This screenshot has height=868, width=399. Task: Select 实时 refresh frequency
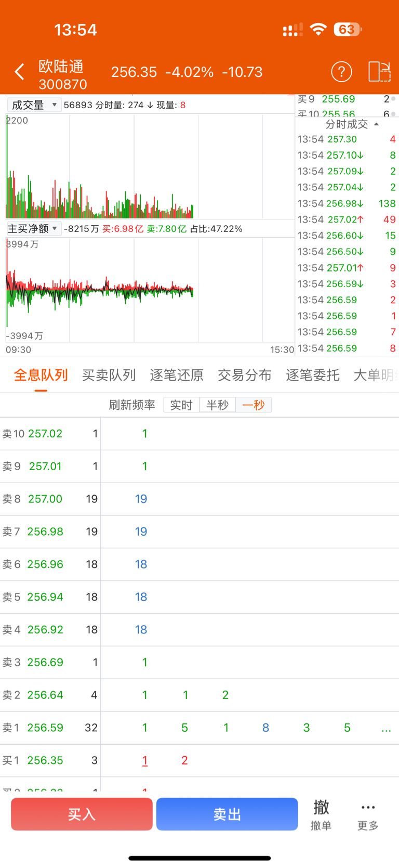pyautogui.click(x=181, y=405)
